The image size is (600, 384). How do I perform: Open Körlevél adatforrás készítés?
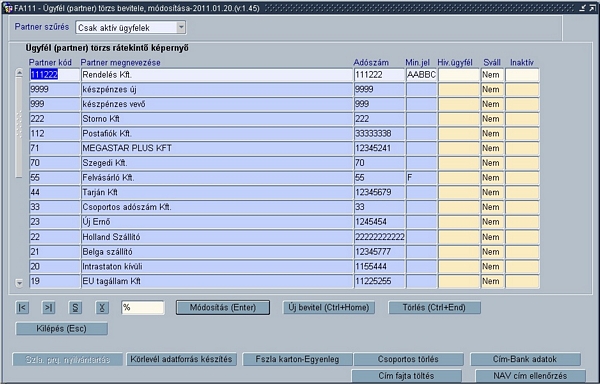pos(181,359)
